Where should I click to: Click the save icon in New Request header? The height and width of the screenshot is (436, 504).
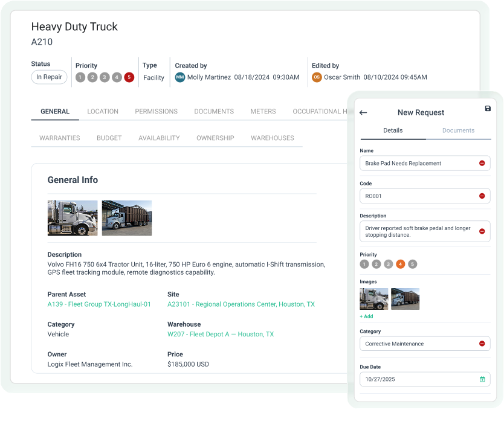point(488,107)
